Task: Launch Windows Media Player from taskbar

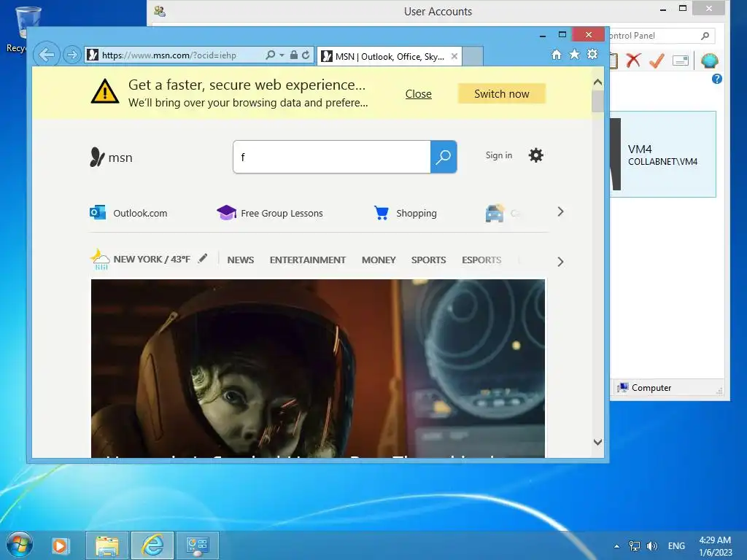Action: (x=60, y=545)
